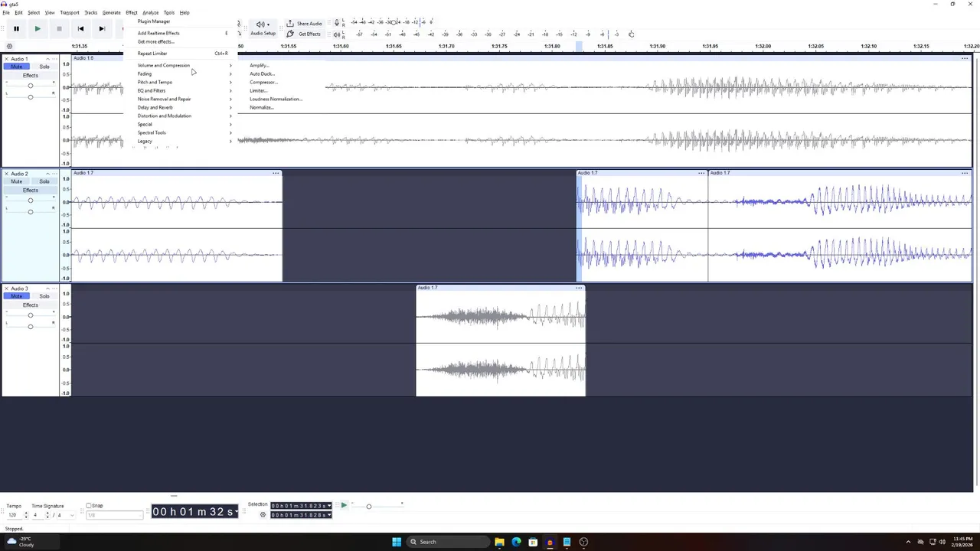Open the Analyze menu
This screenshot has width=980, height=551.
tap(150, 12)
